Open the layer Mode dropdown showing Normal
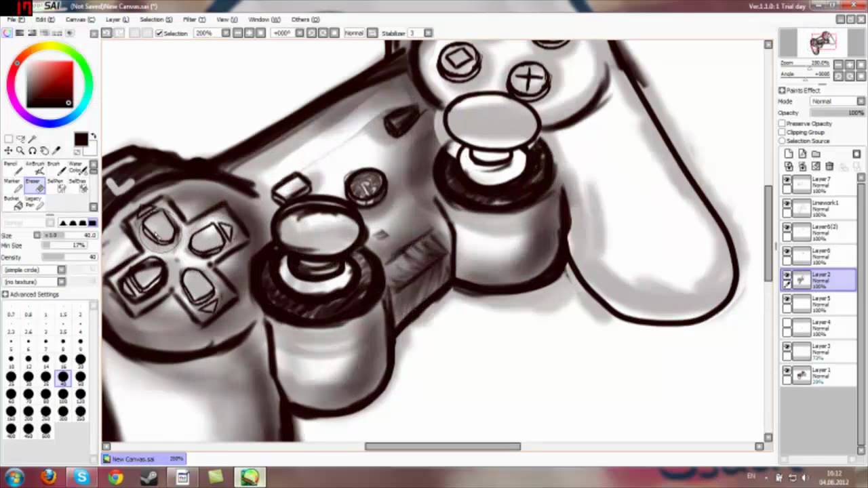The width and height of the screenshot is (868, 488). tap(835, 100)
